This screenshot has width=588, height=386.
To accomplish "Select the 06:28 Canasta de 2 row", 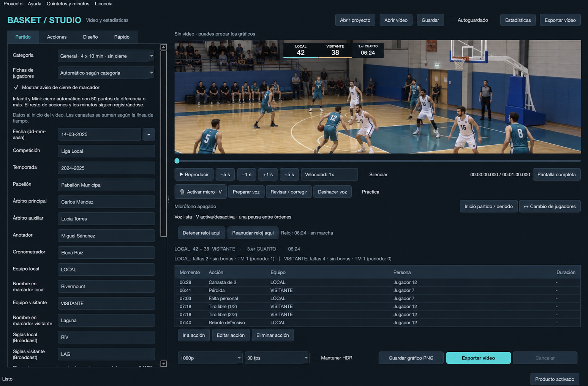I will tap(378, 282).
